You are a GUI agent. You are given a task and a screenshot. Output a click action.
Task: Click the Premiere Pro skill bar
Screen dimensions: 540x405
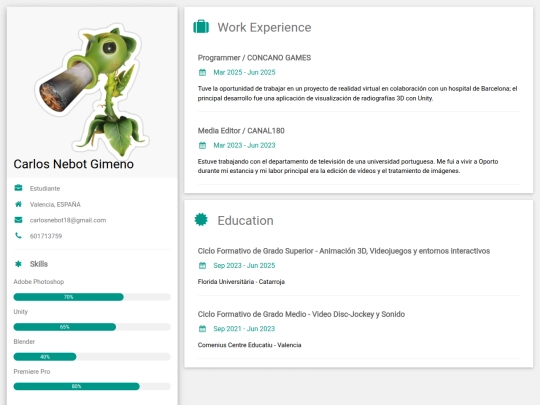coord(92,386)
